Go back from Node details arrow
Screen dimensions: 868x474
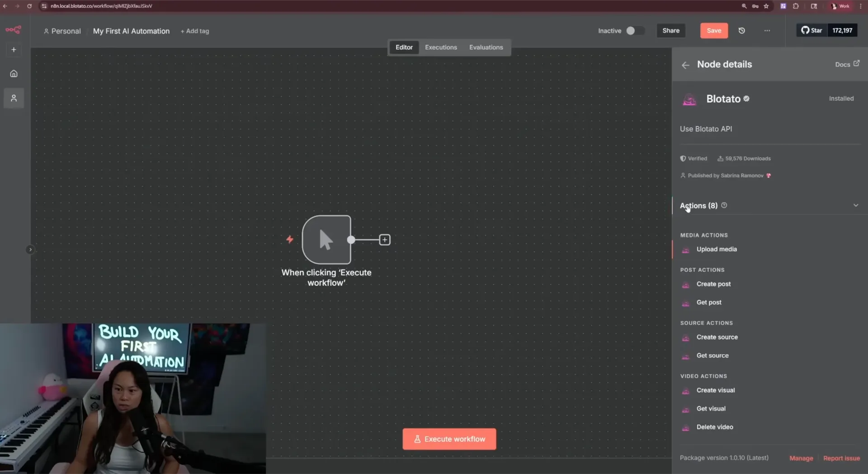click(x=685, y=65)
